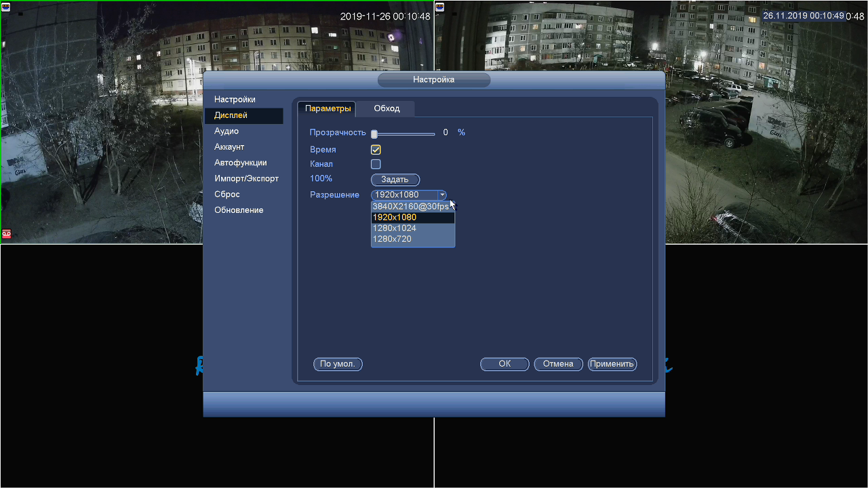This screenshot has width=868, height=488.
Task: Click the 100% label
Action: coord(321,179)
